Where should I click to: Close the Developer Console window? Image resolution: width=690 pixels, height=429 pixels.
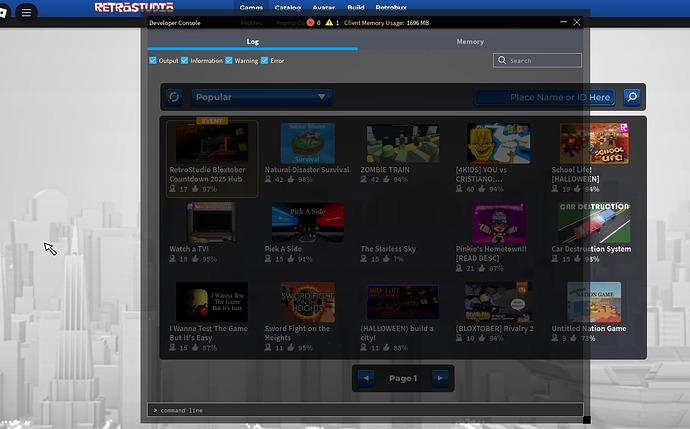coord(577,22)
